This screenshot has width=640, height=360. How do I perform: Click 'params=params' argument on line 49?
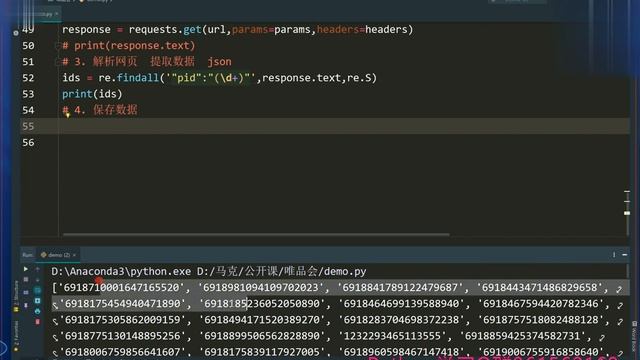pyautogui.click(x=271, y=29)
